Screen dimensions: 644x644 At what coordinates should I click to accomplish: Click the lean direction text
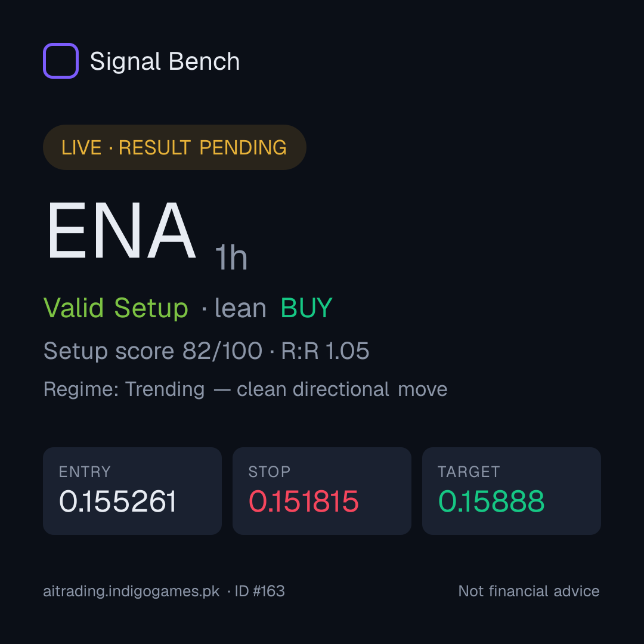[240, 308]
